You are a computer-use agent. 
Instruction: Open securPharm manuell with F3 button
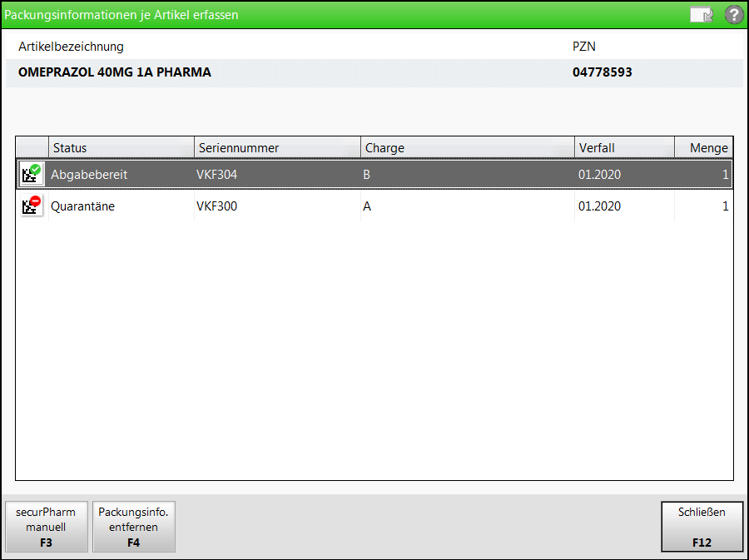(47, 527)
